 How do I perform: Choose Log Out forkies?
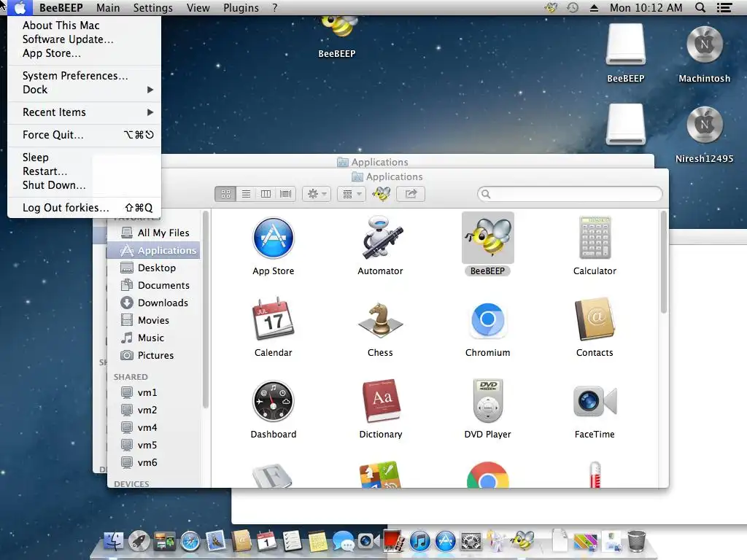pyautogui.click(x=85, y=208)
